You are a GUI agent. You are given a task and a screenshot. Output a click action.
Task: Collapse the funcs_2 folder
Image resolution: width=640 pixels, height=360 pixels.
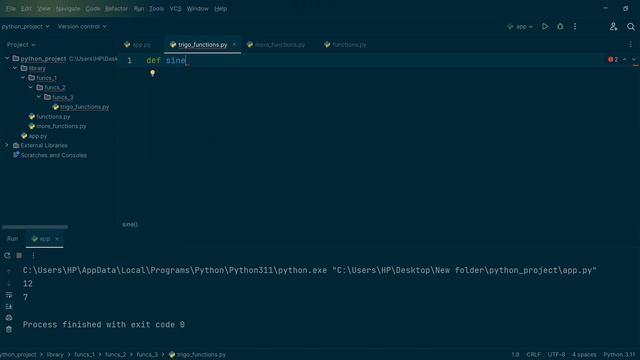31,87
